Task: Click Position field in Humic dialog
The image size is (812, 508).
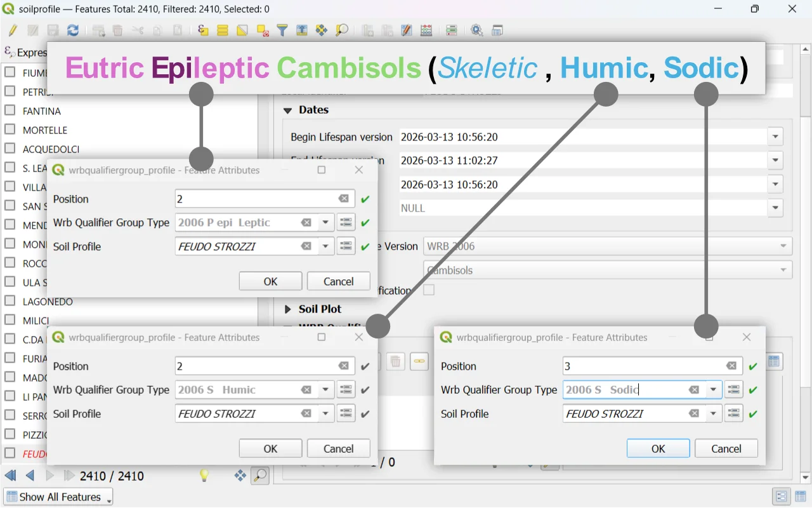Action: pos(257,366)
